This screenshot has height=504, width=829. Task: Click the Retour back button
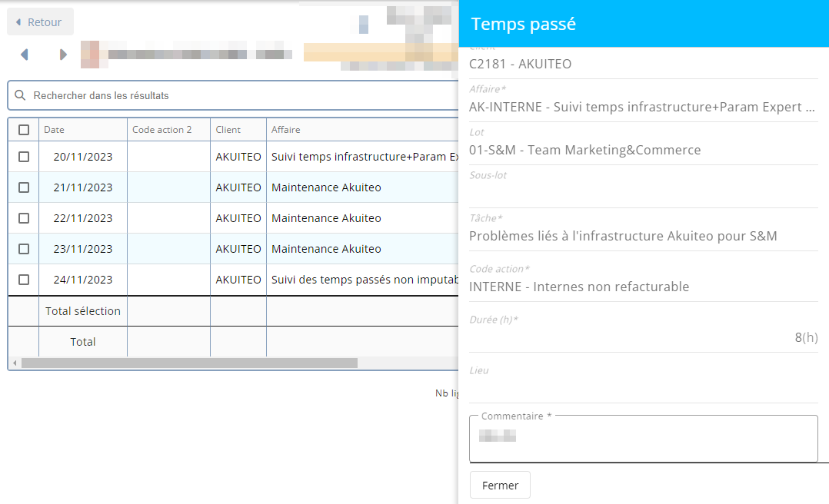[40, 22]
